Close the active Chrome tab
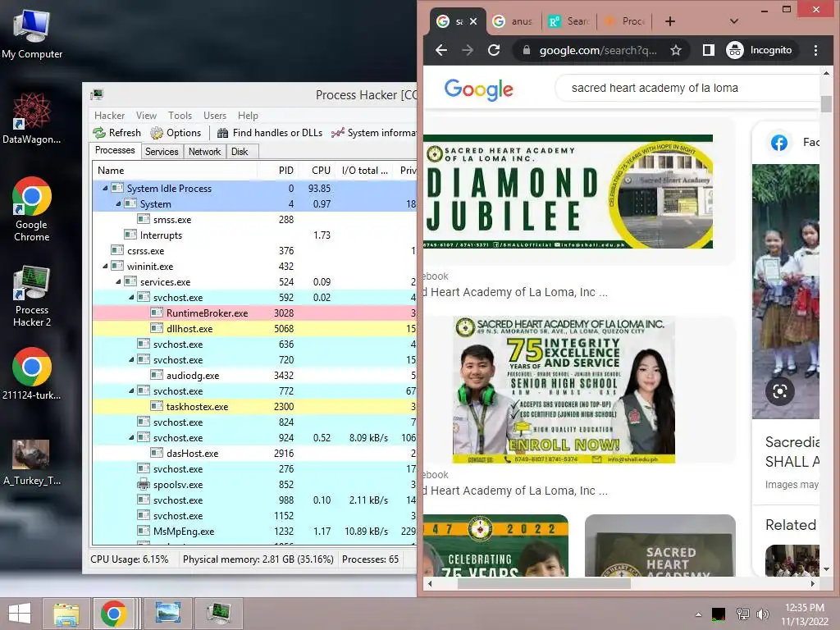Viewport: 840px width, 630px height. [473, 21]
